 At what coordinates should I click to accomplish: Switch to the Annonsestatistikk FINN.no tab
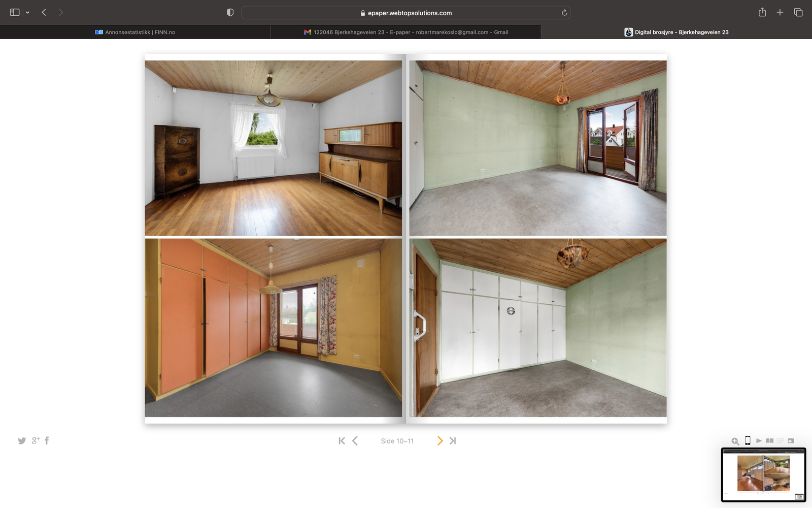[135, 32]
